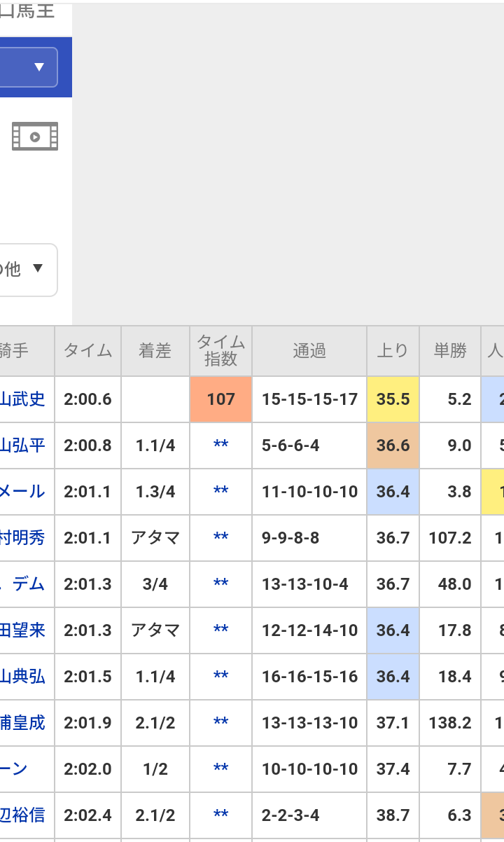
Task: Select the passing order 11-10-10-10
Action: coord(309,492)
